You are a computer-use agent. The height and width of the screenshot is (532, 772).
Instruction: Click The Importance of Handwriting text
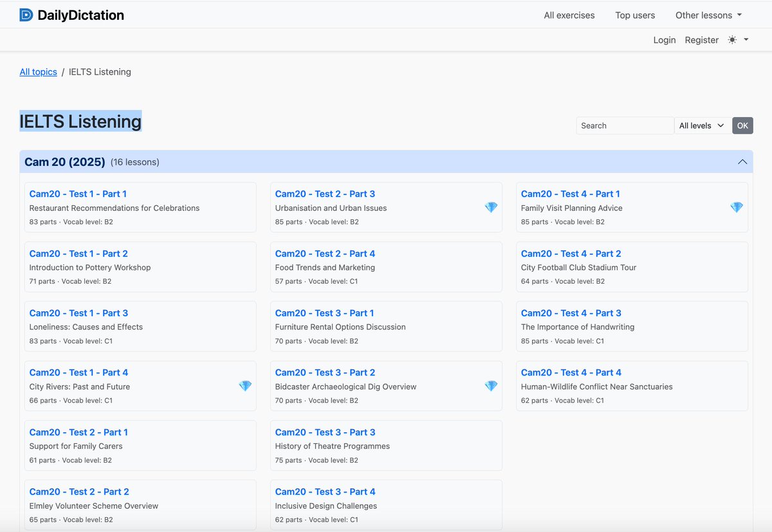(578, 327)
